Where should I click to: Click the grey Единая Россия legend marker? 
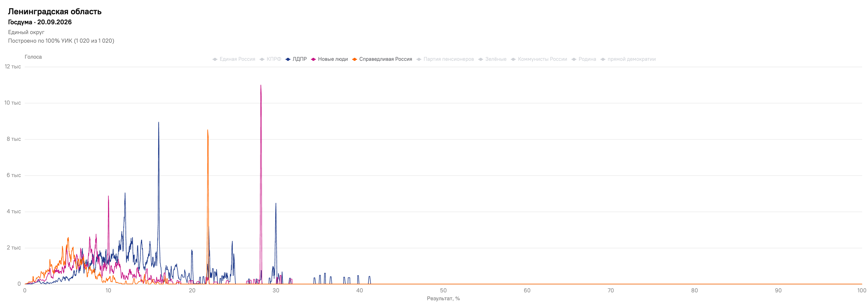coord(215,59)
